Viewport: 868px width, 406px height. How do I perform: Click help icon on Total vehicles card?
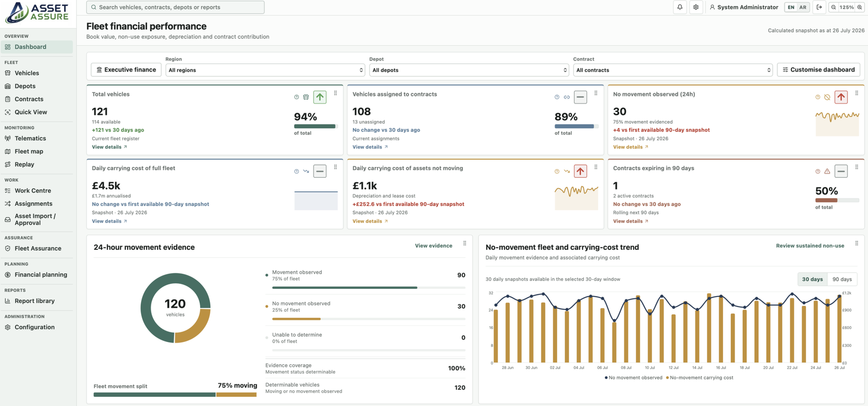pyautogui.click(x=296, y=97)
